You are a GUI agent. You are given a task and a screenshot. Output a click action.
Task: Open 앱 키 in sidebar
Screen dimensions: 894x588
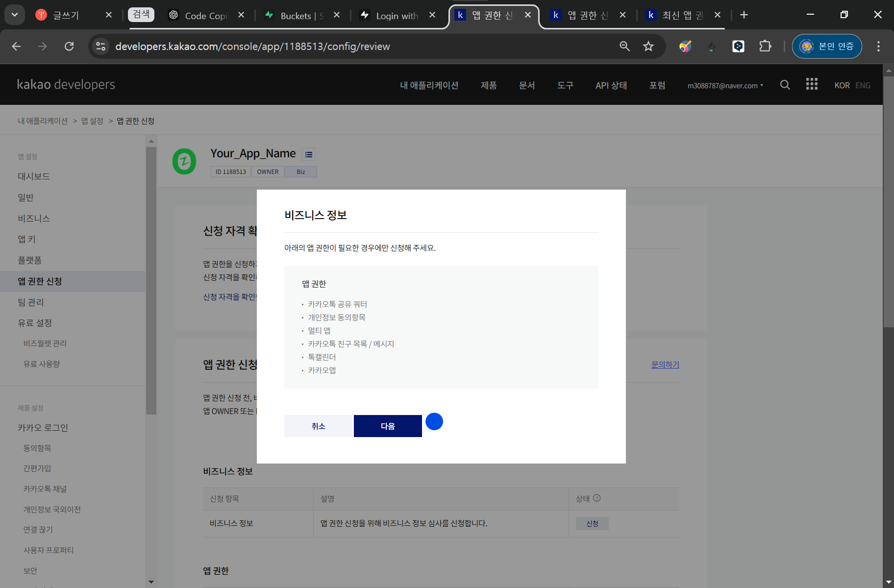[26, 239]
